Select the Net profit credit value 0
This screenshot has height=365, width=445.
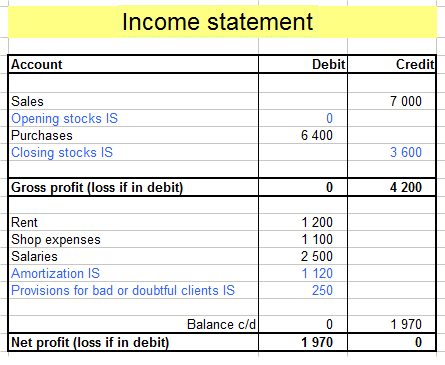coord(392,342)
